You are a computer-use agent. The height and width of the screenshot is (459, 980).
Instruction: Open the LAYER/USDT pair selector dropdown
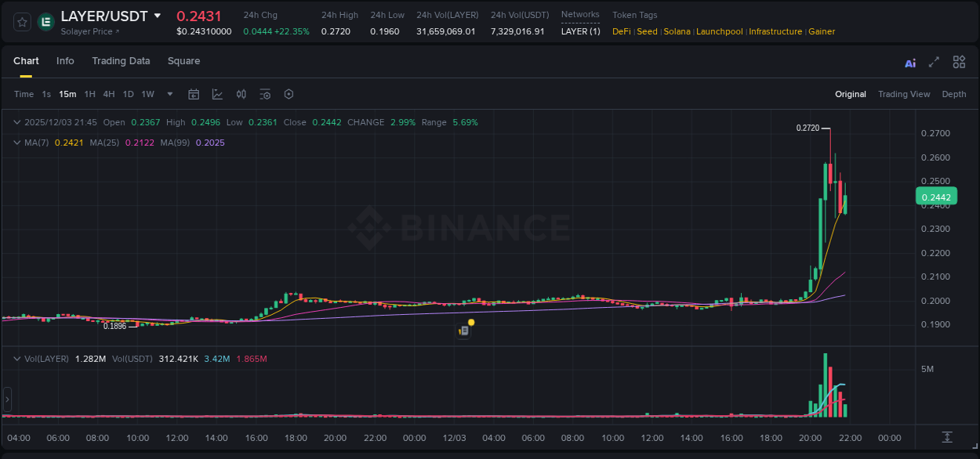157,15
